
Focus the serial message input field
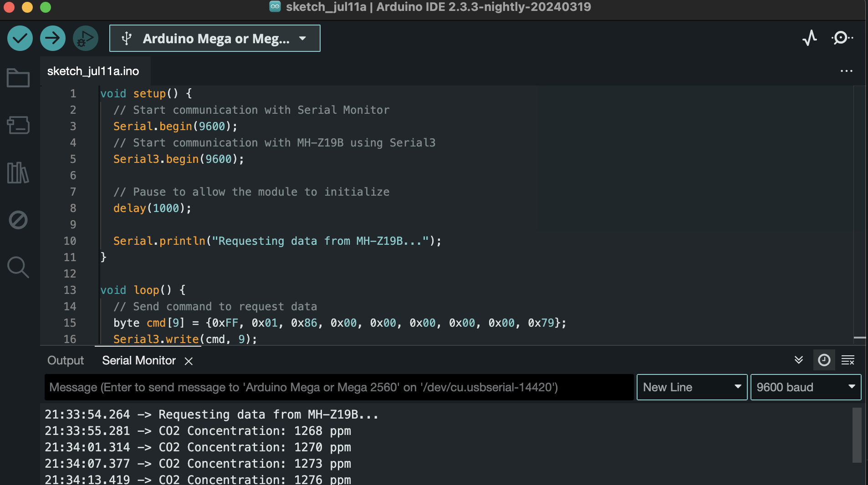pyautogui.click(x=339, y=387)
